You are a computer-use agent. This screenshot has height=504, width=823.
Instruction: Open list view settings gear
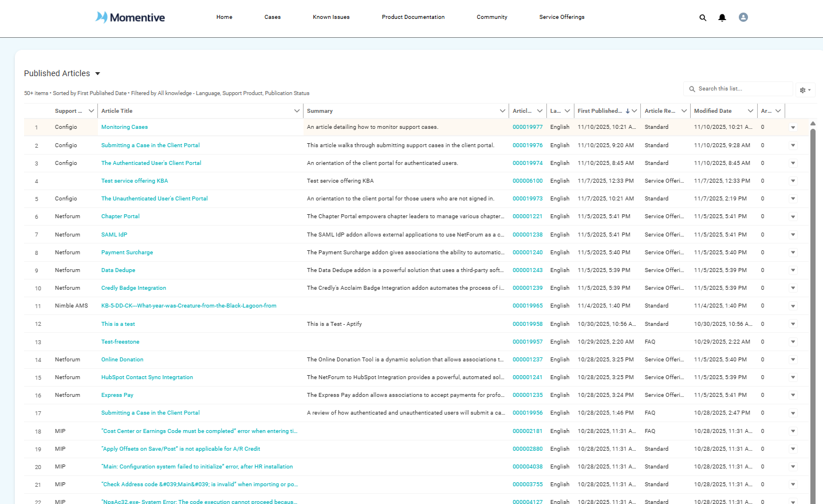[805, 90]
